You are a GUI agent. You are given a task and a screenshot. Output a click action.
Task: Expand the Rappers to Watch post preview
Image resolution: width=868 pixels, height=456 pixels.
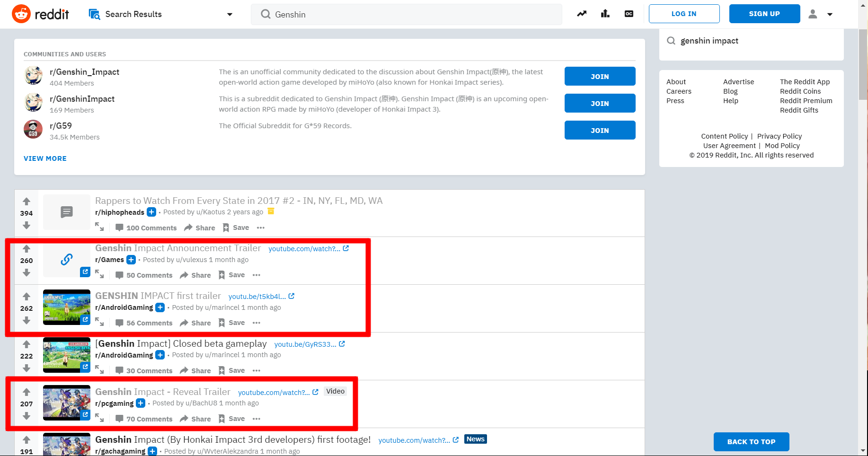click(x=99, y=227)
